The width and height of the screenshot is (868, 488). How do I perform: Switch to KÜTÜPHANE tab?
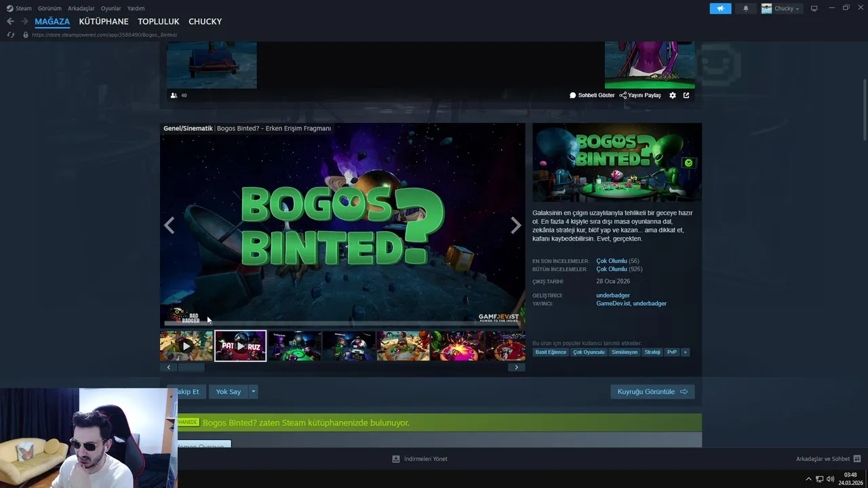[104, 22]
